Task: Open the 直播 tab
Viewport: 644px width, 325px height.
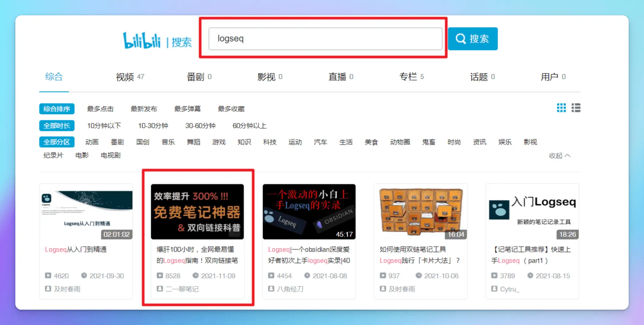Action: [x=341, y=77]
